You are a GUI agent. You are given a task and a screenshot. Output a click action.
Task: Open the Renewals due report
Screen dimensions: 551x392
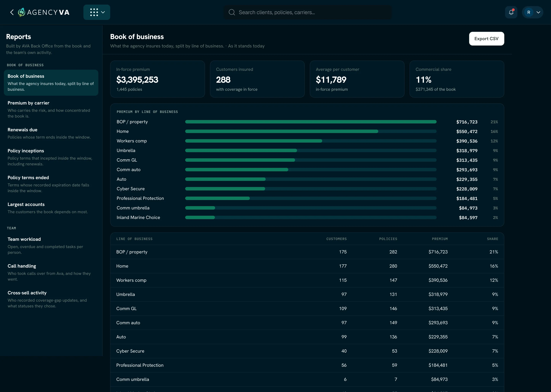[51, 133]
